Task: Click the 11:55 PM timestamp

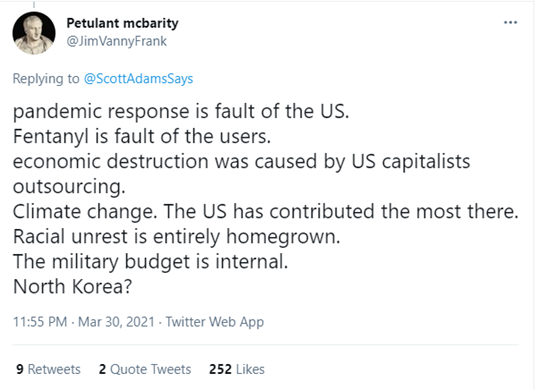Action: tap(40, 322)
